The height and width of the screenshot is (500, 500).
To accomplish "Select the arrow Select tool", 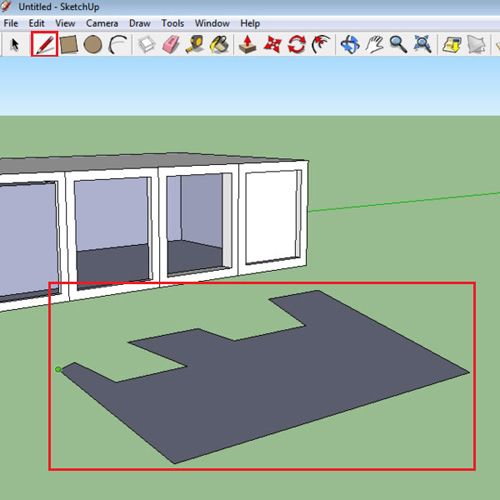I will (15, 44).
